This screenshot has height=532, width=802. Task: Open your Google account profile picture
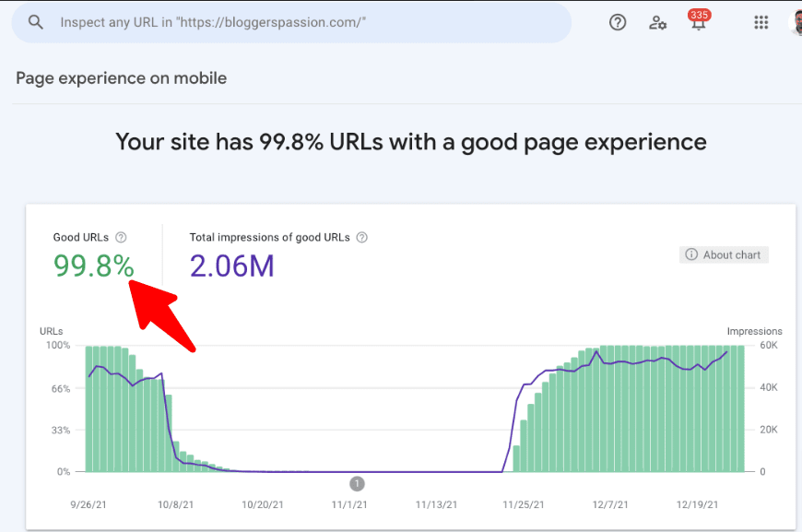[795, 22]
